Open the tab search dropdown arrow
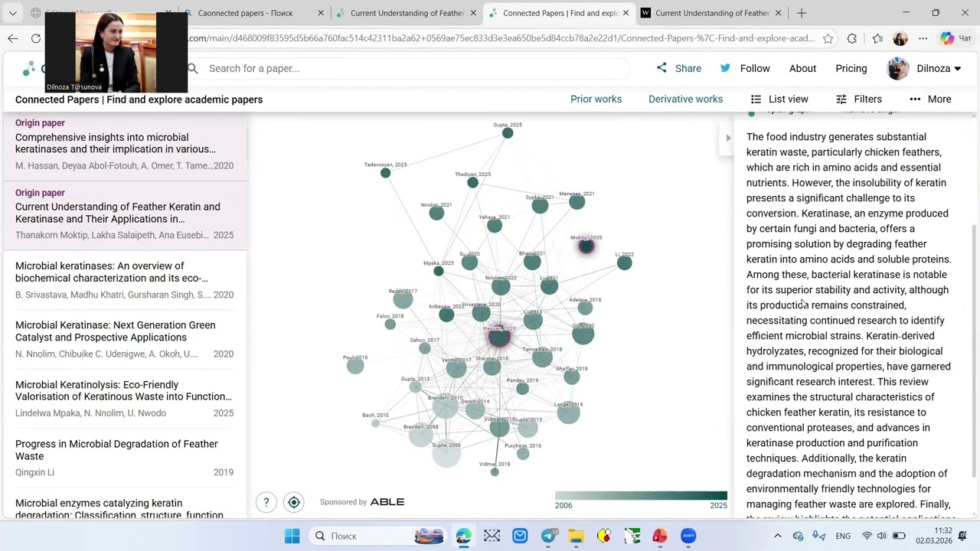 coord(12,13)
